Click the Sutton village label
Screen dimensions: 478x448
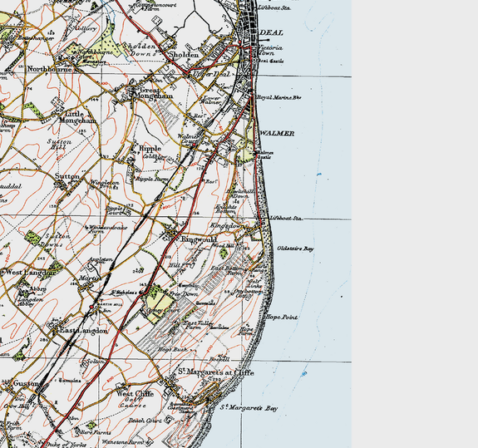(x=67, y=176)
